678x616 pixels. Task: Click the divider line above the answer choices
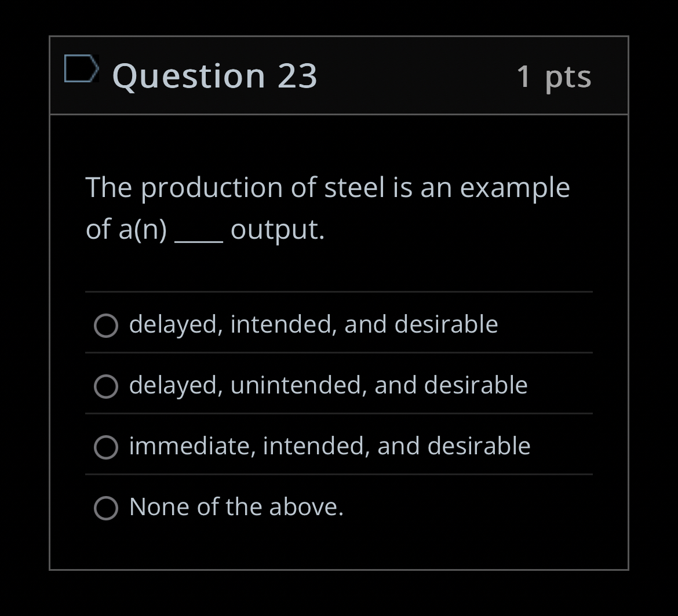pyautogui.click(x=339, y=292)
